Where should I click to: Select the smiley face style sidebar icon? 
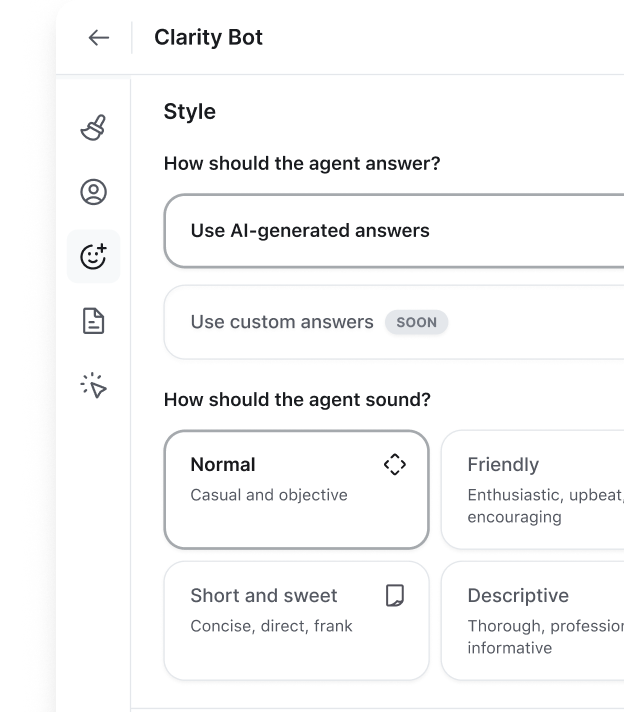coord(94,257)
